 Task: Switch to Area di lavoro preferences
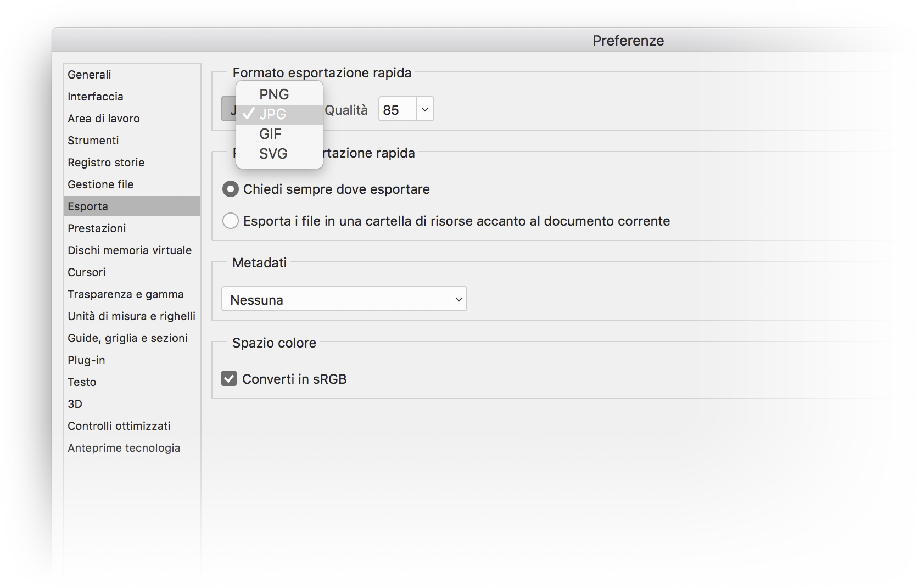pyautogui.click(x=104, y=119)
